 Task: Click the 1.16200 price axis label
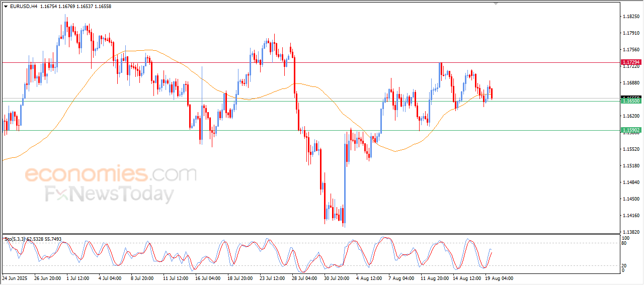click(631, 116)
